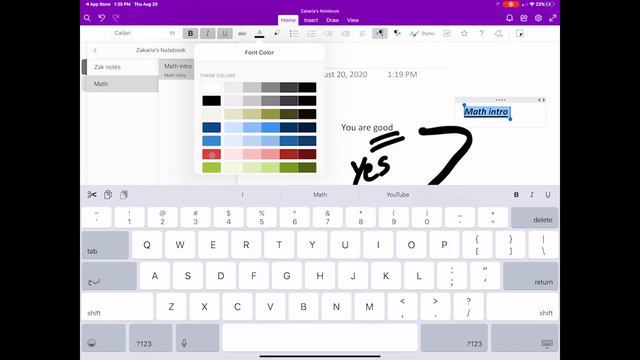This screenshot has width=640, height=360.
Task: Add the Question mark tag
Action: click(x=481, y=33)
